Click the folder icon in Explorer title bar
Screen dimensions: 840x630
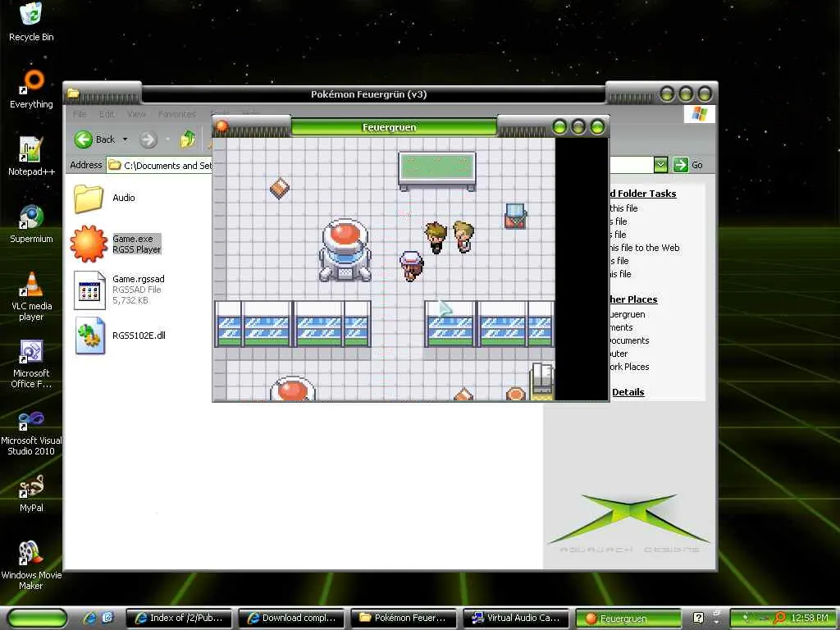pyautogui.click(x=73, y=94)
